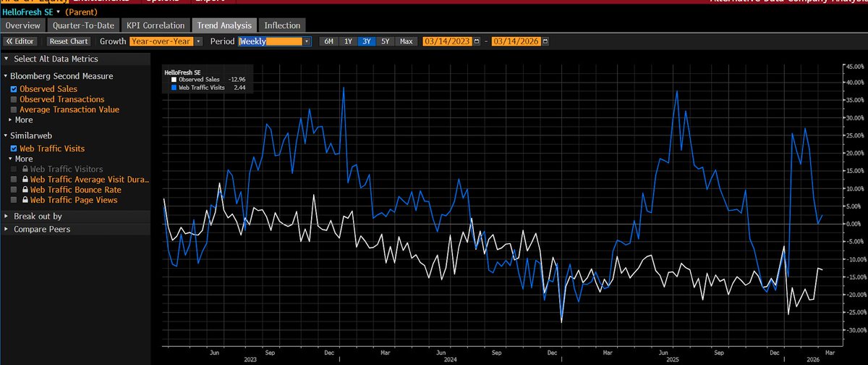The width and height of the screenshot is (868, 365).
Task: Click the 2024 year label on x-axis
Action: [450, 358]
